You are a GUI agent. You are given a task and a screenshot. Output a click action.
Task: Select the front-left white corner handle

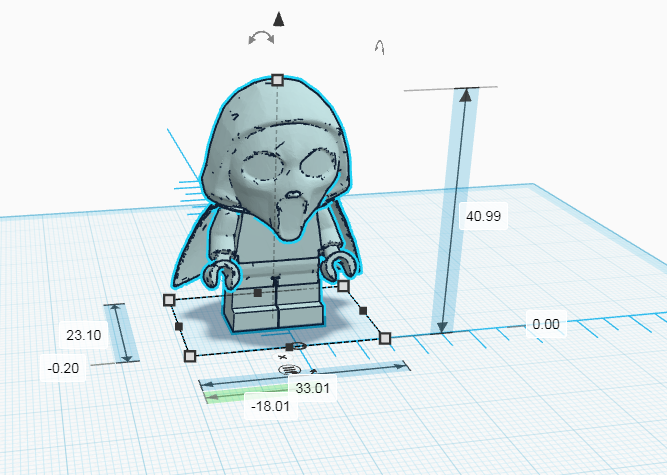(190, 356)
